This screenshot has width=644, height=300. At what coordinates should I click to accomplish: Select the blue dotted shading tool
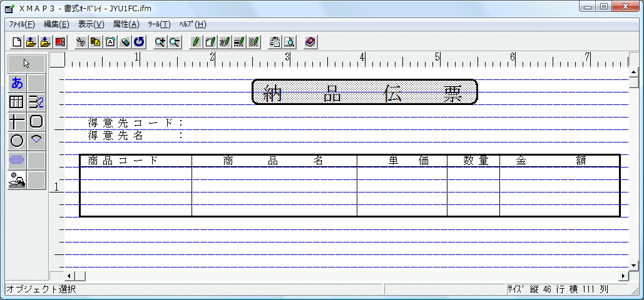pyautogui.click(x=18, y=160)
